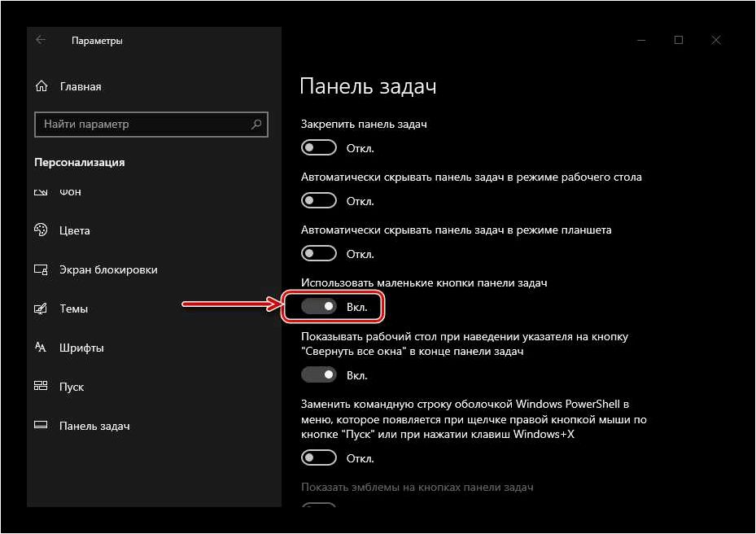
Task: Open Экран блокировки via its icon
Action: pyautogui.click(x=41, y=269)
